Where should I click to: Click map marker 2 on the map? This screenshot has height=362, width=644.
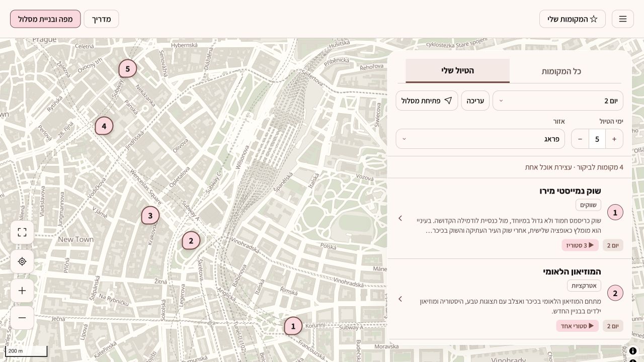pos(191,241)
